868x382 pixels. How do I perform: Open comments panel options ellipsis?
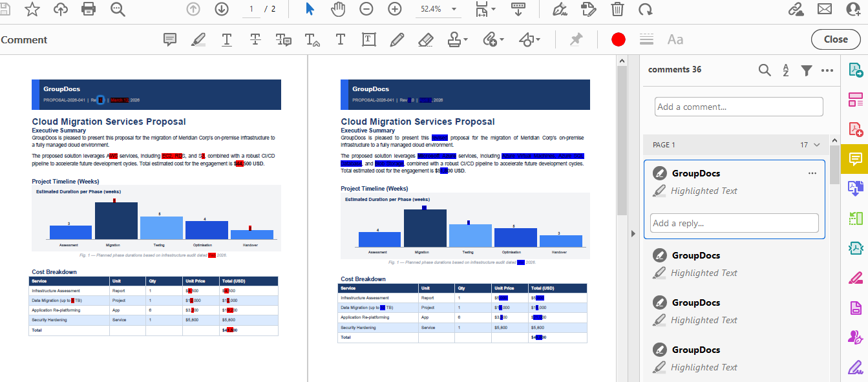827,70
